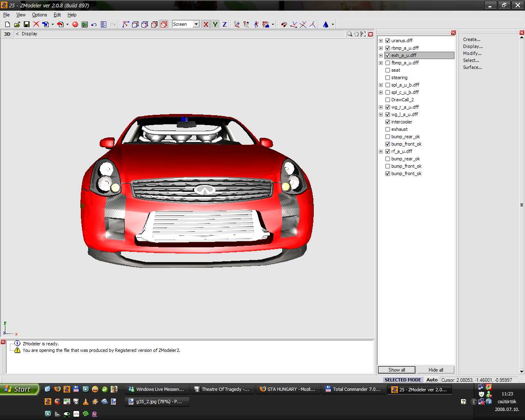Select the edges level cube icon
The image size is (525, 420).
tap(135, 25)
